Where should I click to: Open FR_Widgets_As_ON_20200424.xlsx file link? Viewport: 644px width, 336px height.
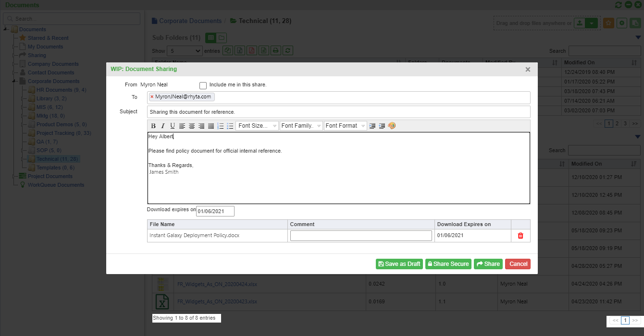[x=217, y=284]
